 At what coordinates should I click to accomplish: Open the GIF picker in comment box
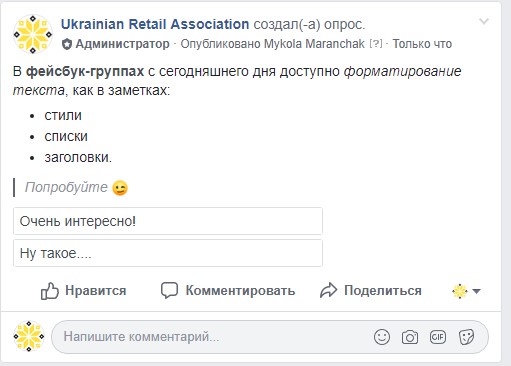pyautogui.click(x=438, y=337)
